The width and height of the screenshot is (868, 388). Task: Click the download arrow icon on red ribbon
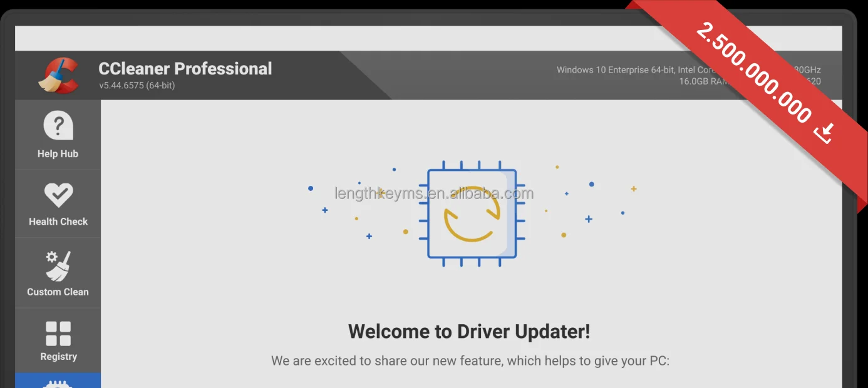pyautogui.click(x=826, y=132)
